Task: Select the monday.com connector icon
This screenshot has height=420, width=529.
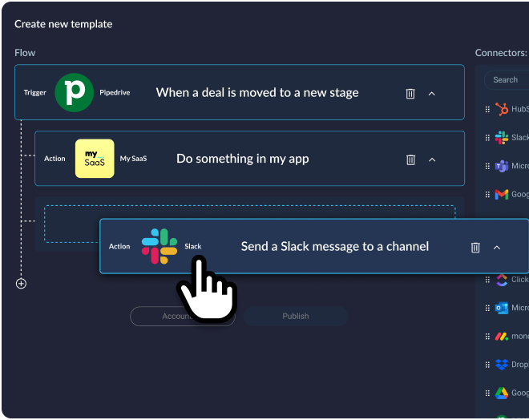Action: (502, 337)
